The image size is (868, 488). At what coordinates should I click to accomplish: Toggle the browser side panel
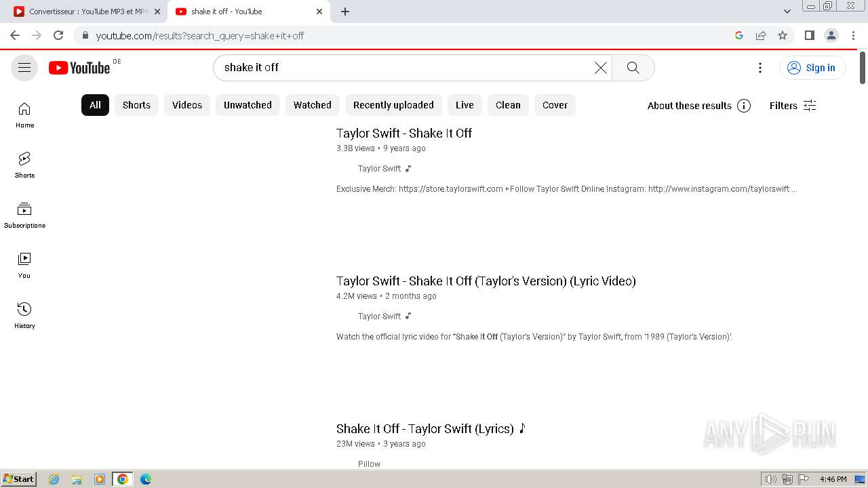click(809, 35)
